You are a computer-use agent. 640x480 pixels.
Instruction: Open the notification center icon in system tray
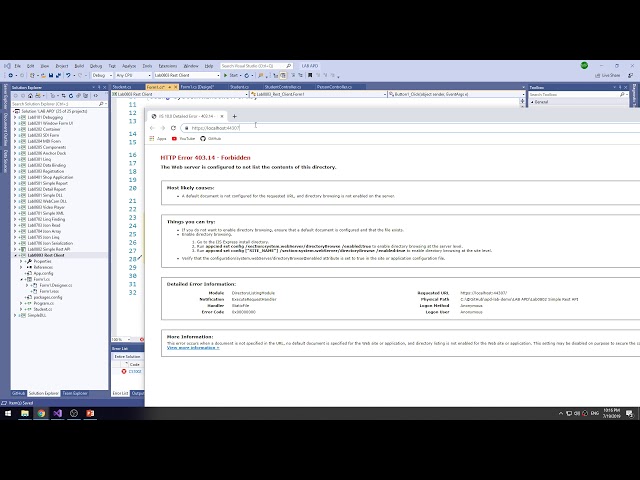click(x=630, y=413)
